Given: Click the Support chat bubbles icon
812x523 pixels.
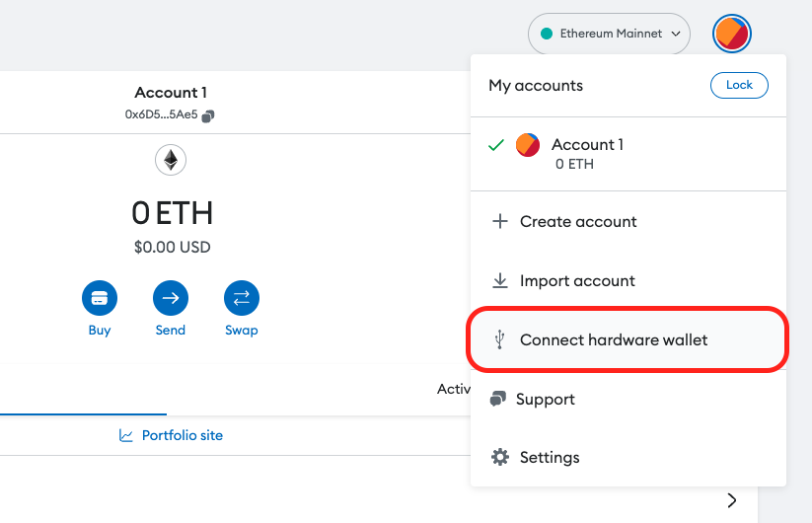Looking at the screenshot, I should tap(497, 399).
